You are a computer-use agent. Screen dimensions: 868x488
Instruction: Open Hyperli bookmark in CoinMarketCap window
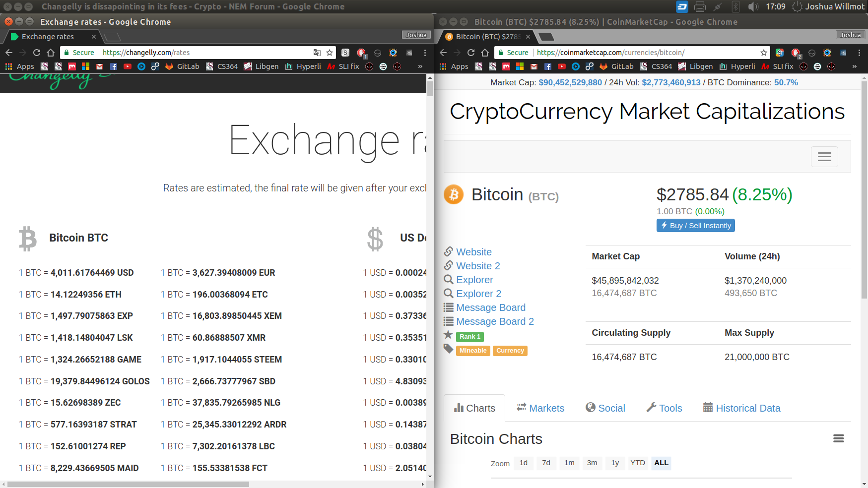tap(737, 66)
